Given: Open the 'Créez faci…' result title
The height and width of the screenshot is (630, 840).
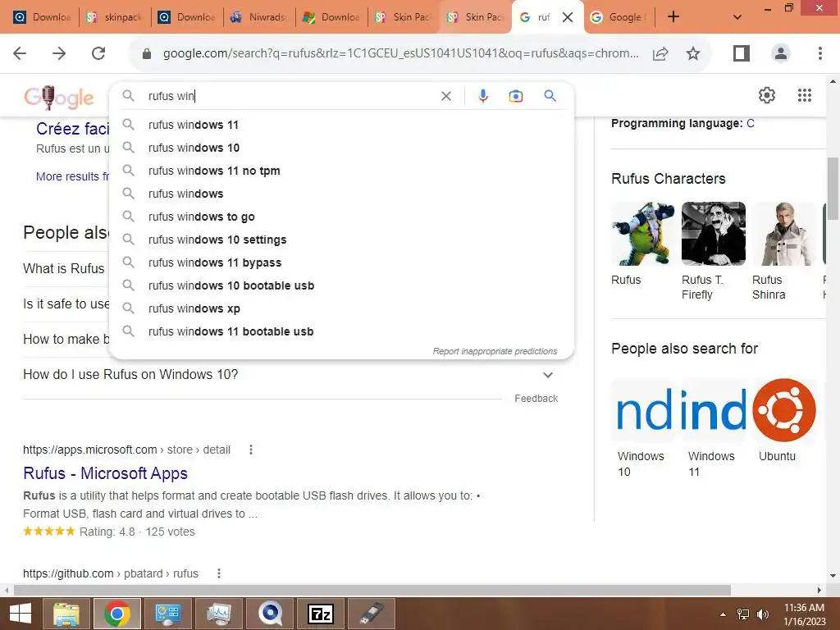Looking at the screenshot, I should click(72, 129).
